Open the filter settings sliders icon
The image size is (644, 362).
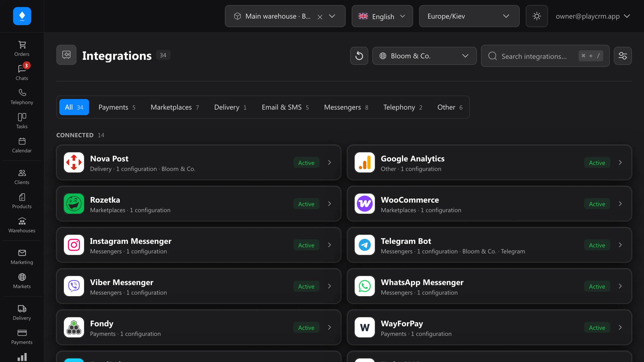point(623,56)
